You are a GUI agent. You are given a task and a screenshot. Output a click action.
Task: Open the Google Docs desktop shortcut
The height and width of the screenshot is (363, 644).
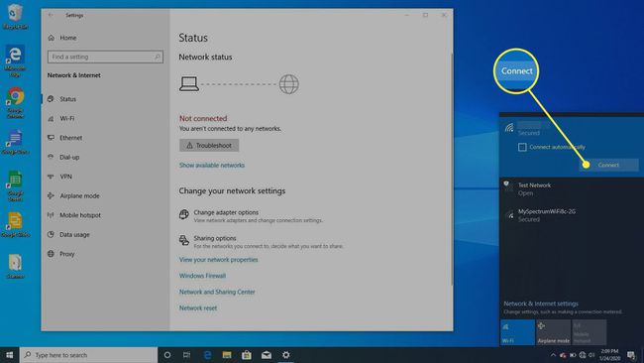(15, 142)
